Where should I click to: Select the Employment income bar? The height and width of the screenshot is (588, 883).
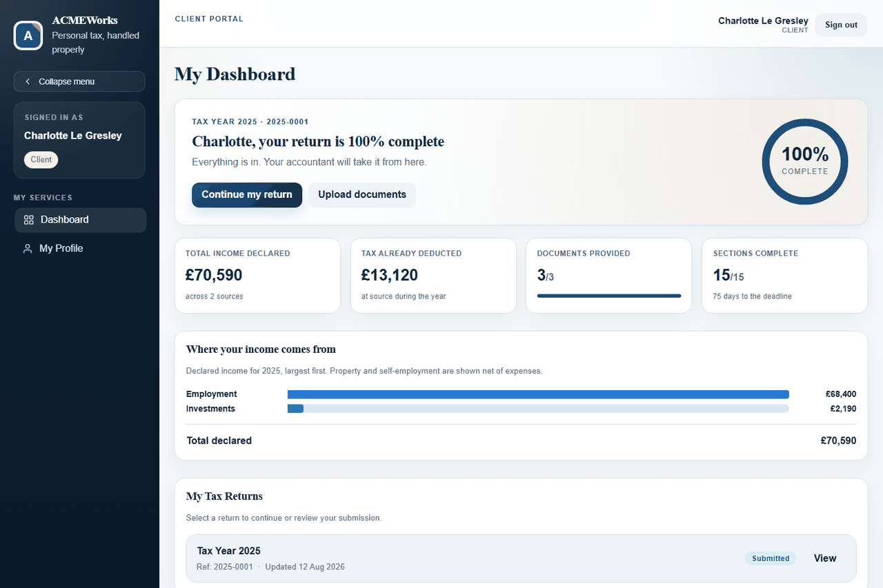[x=538, y=394]
